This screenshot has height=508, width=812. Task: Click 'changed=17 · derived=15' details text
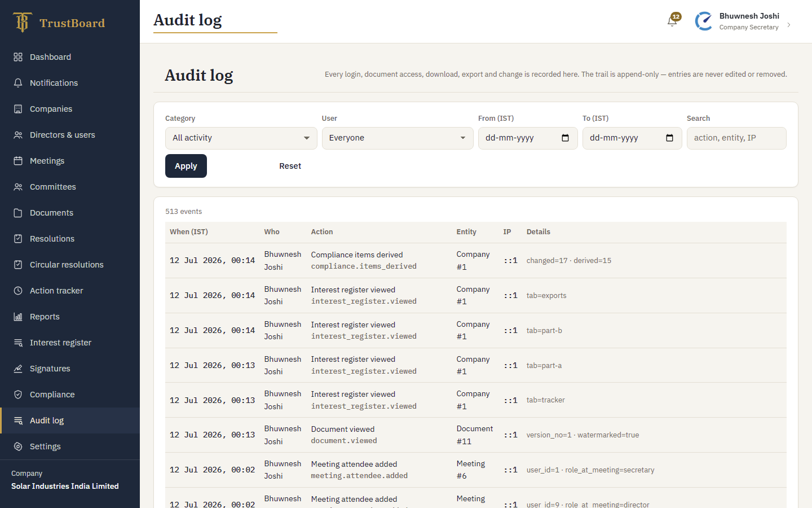click(569, 261)
